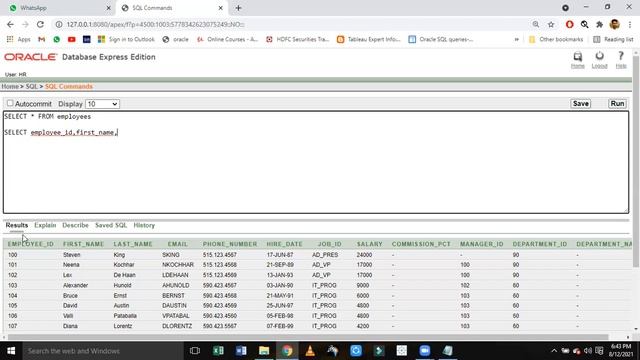Open the Reading list
640x360 pixels.
613,39
